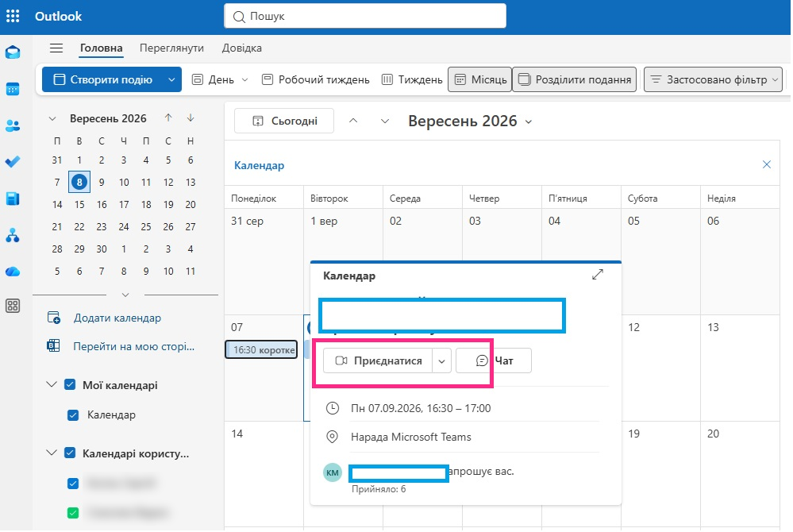
Task: Open People contacts in the sidebar
Action: [13, 125]
